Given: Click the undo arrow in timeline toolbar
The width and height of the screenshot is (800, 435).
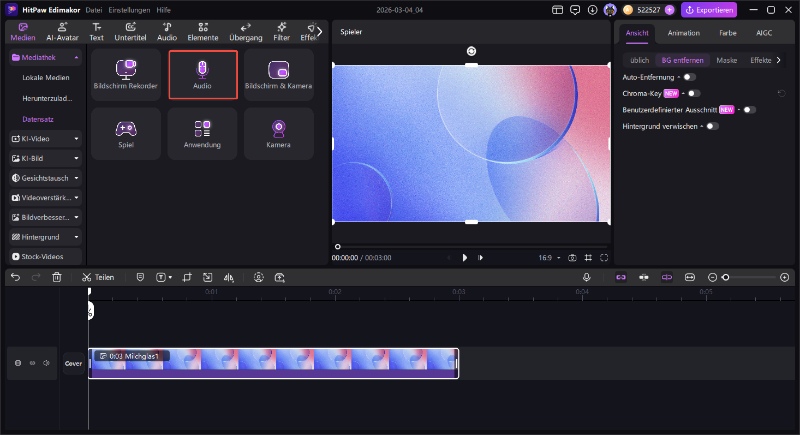Looking at the screenshot, I should coord(15,277).
